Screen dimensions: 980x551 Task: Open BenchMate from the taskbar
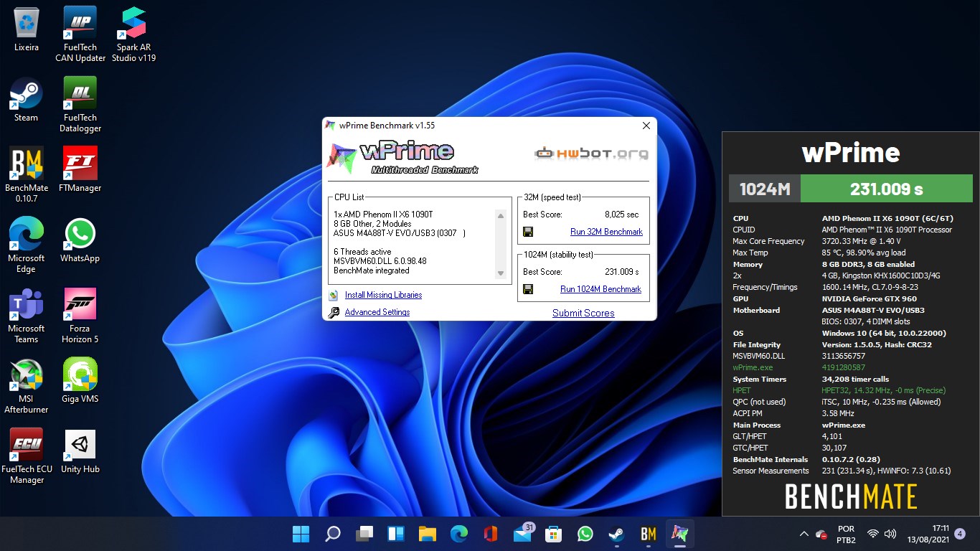coord(649,534)
